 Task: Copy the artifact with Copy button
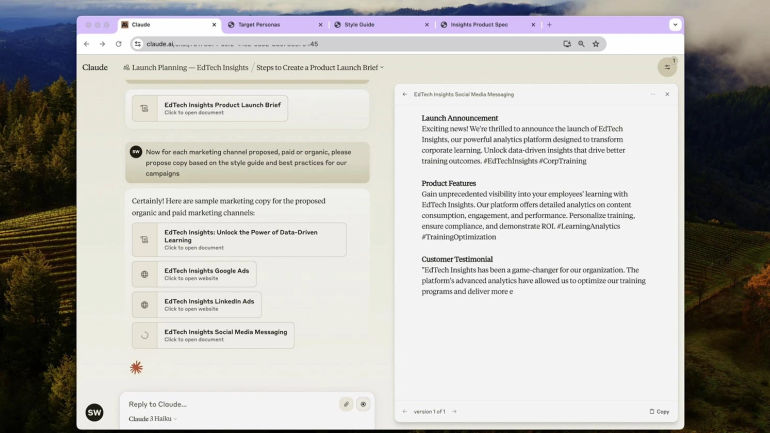click(x=659, y=411)
